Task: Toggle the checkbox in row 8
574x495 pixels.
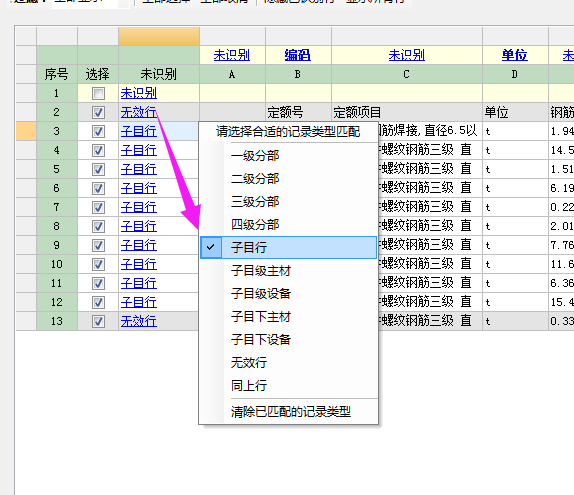Action: (x=98, y=227)
